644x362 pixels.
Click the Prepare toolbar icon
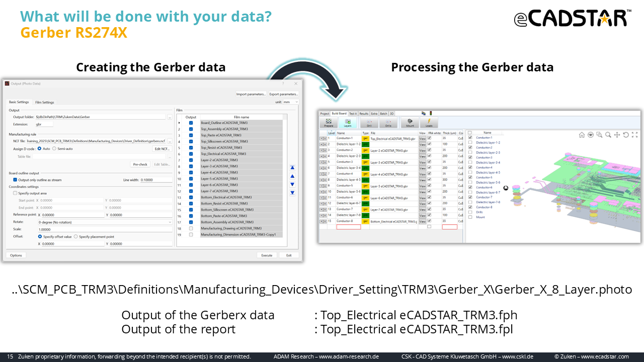[x=328, y=122]
